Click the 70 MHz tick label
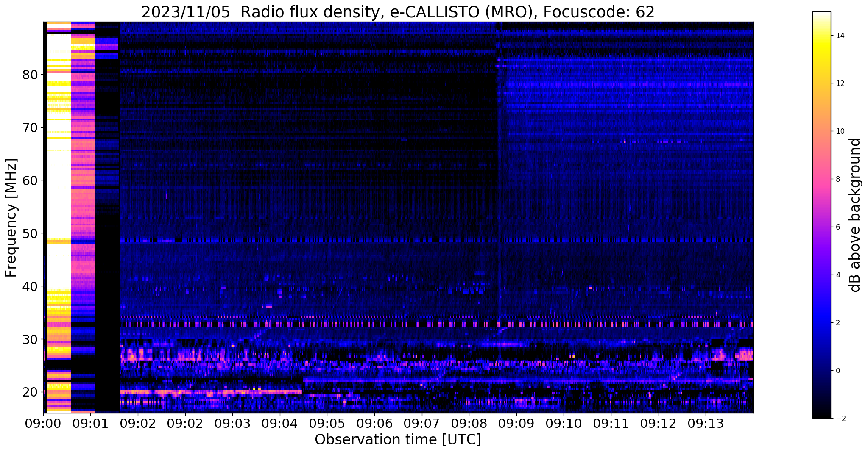868x452 pixels. [30, 128]
